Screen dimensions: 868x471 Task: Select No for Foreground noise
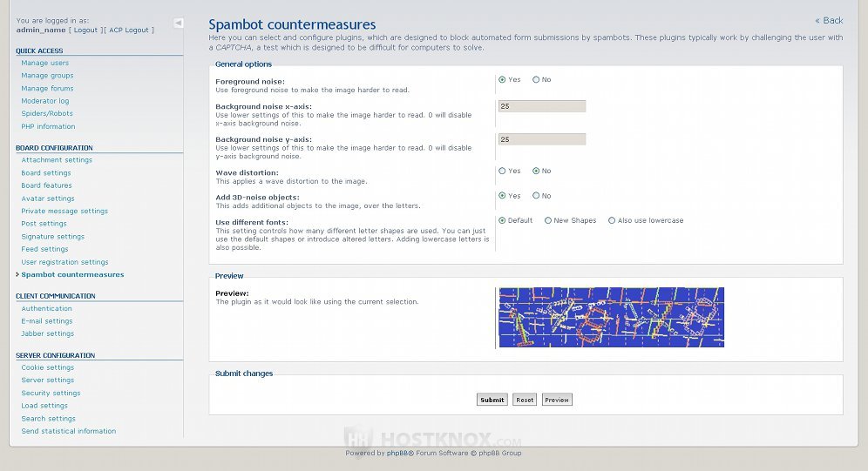(536, 79)
